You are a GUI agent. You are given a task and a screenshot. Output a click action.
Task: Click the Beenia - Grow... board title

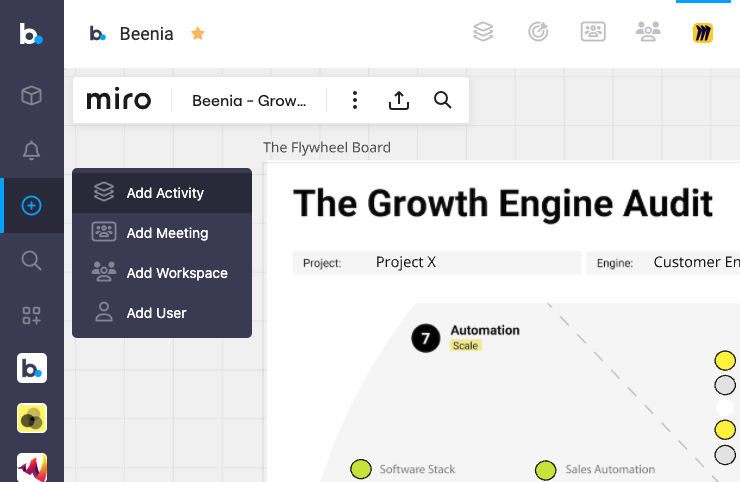click(259, 100)
